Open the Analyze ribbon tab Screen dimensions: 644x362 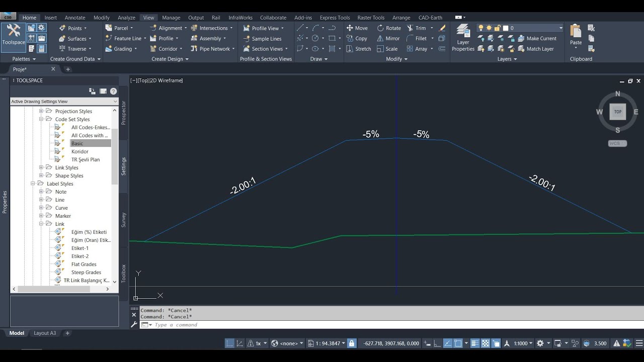pyautogui.click(x=126, y=18)
